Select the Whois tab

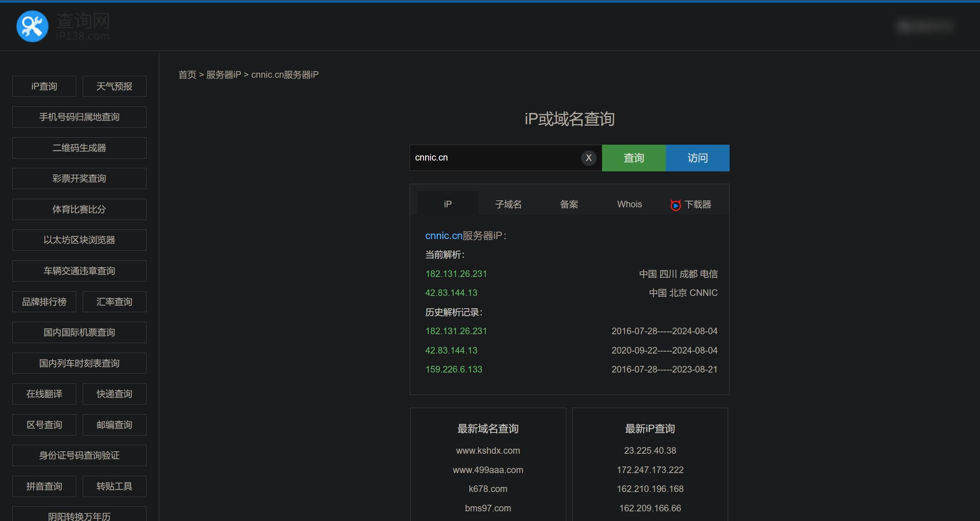pos(629,204)
